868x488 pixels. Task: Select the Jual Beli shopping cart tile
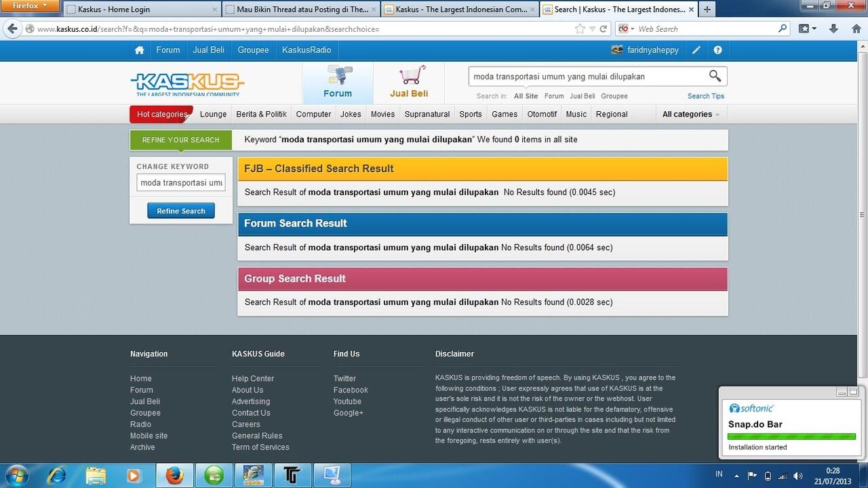click(409, 83)
